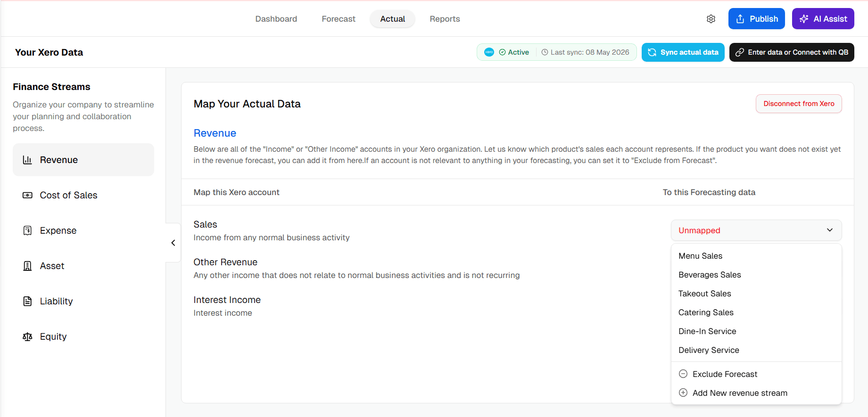The height and width of the screenshot is (417, 868).
Task: Click the Exclude Forecast minus icon
Action: click(683, 374)
